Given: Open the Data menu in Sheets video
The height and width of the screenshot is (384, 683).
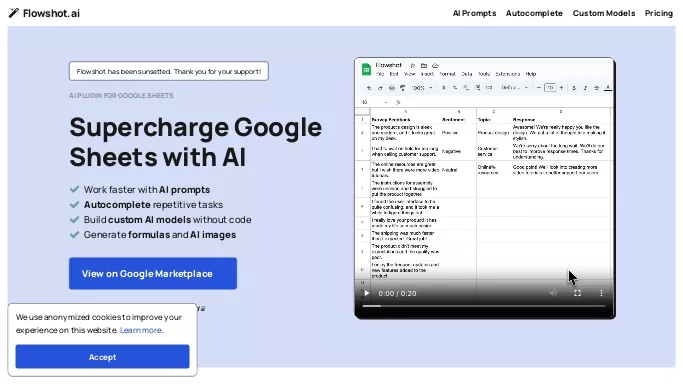Looking at the screenshot, I should [467, 74].
